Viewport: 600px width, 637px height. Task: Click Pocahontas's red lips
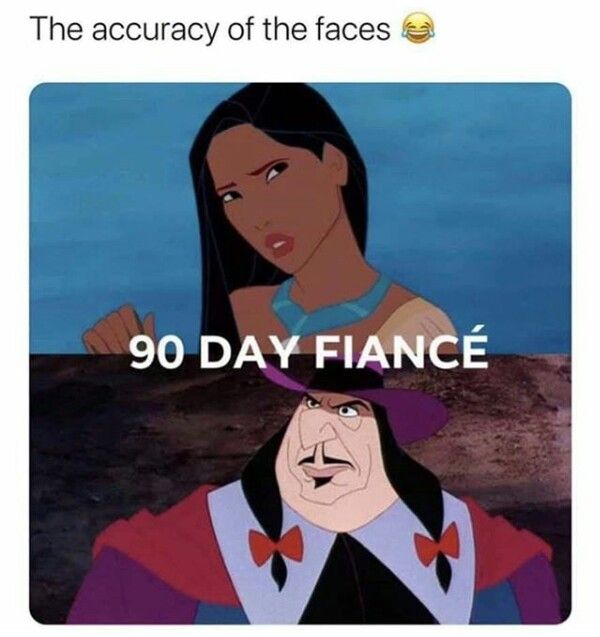pos(279,240)
